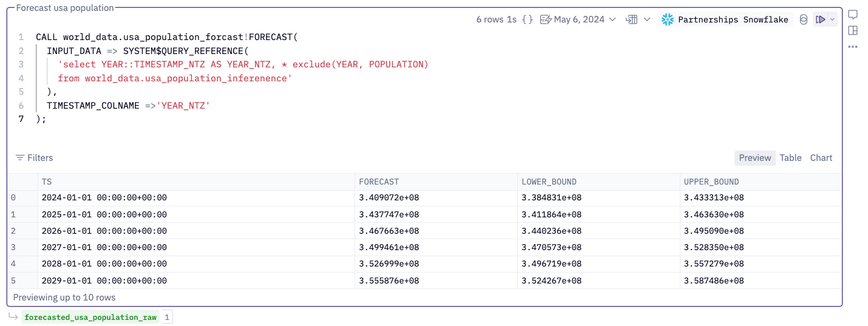Expand the chevron beside the dataframe icon

(x=647, y=19)
